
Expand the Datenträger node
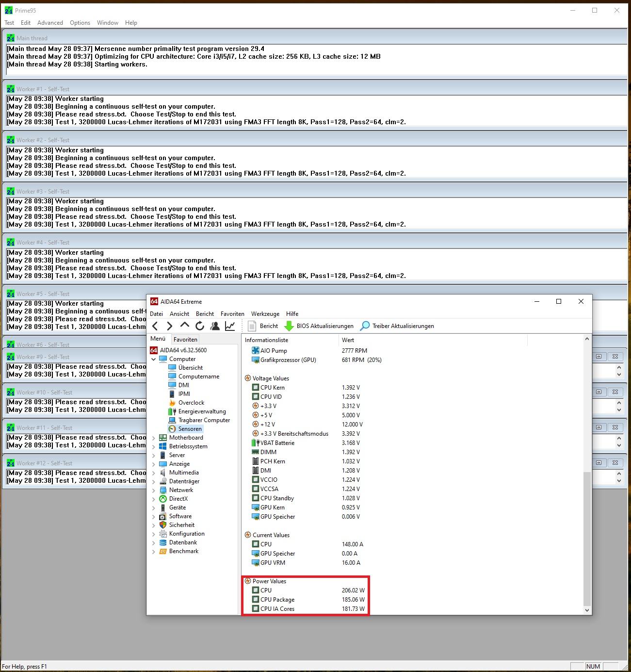[x=154, y=482]
